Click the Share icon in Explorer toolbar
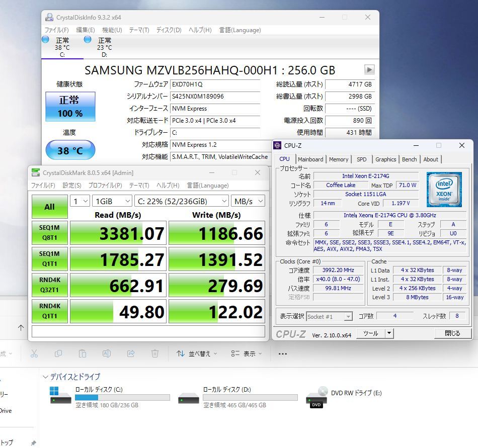The height and width of the screenshot is (448, 478). 131,353
